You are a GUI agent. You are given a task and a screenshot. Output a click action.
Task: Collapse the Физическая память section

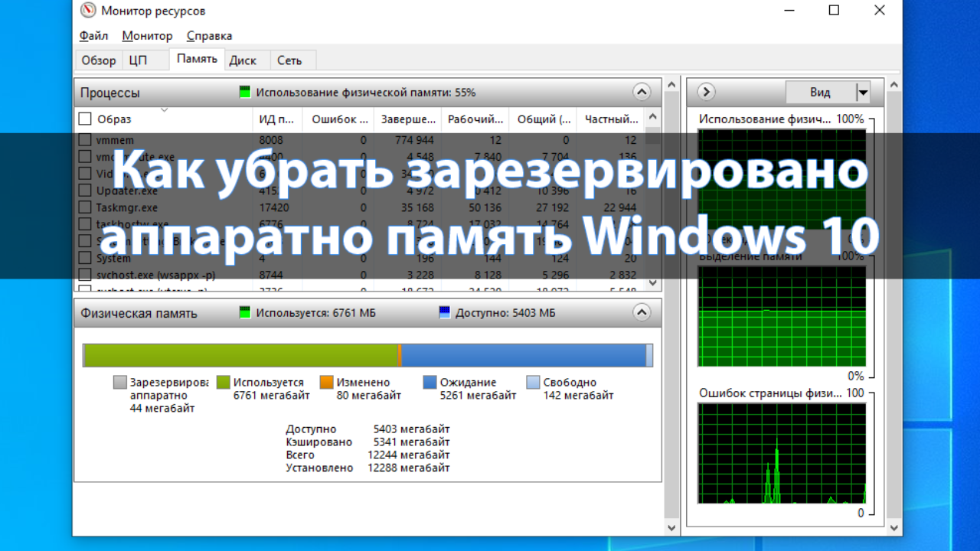(642, 312)
